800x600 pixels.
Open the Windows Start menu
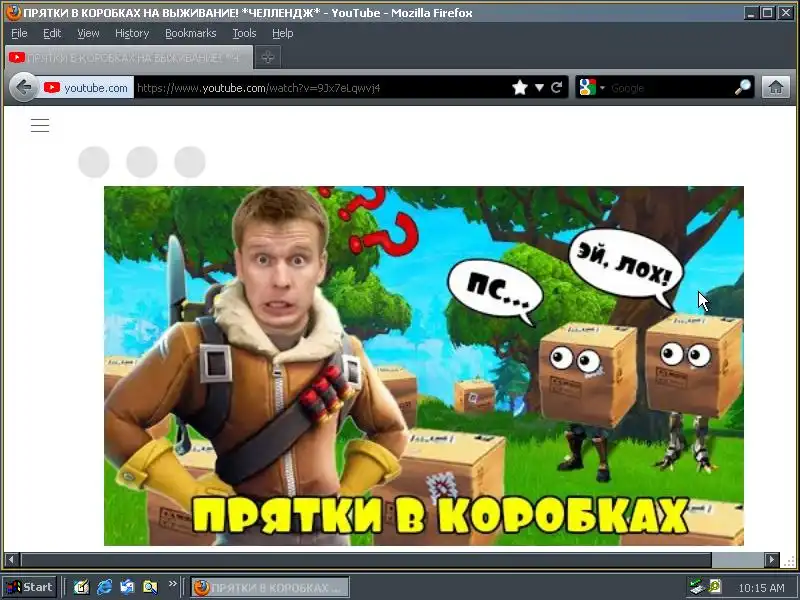[x=30, y=587]
